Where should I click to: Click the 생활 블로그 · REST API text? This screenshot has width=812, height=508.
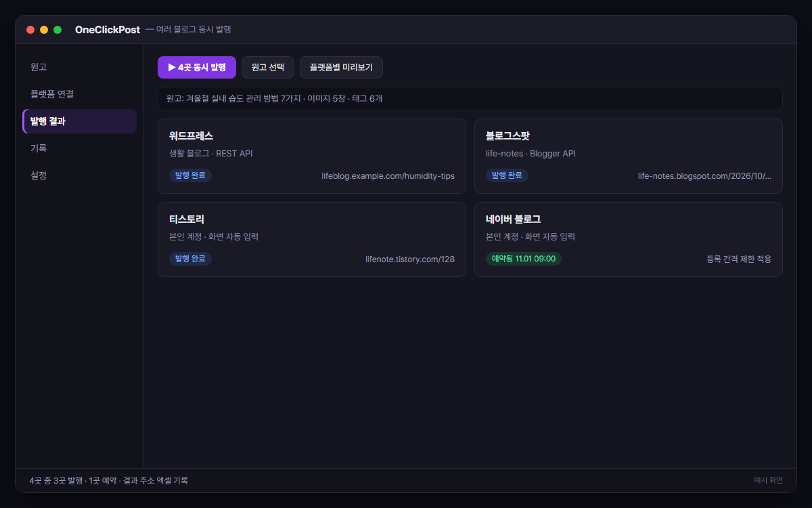click(x=210, y=154)
